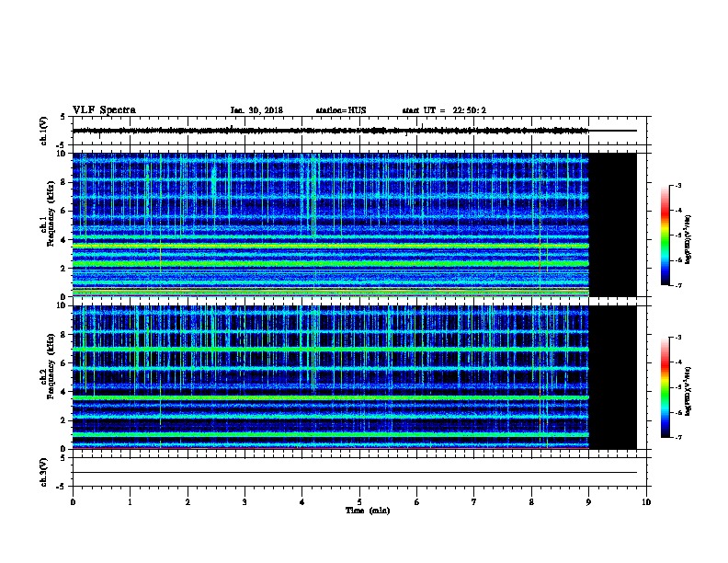Screen dimensions: 728x563
Task: Click the "-7" label on ch.2 colorbar
Action: pyautogui.click(x=677, y=438)
